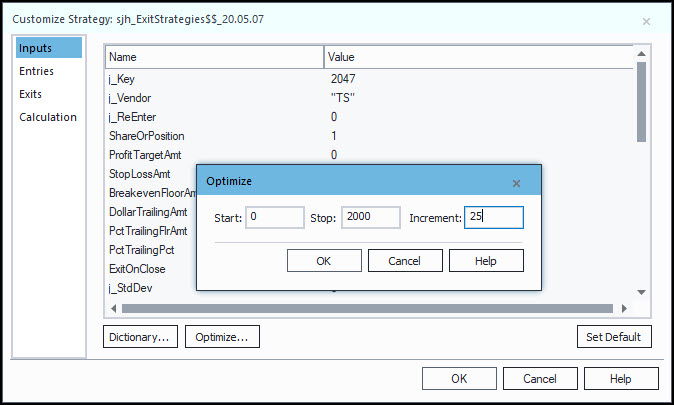Open the Dictionary... button

140,337
